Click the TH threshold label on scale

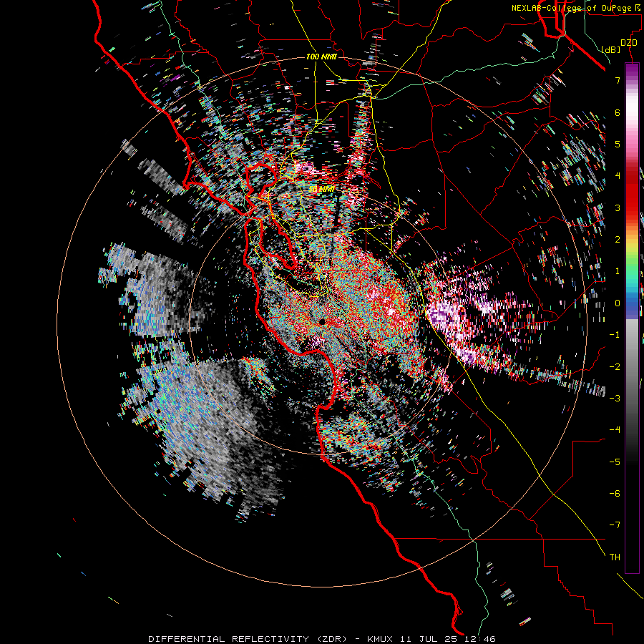pos(615,557)
